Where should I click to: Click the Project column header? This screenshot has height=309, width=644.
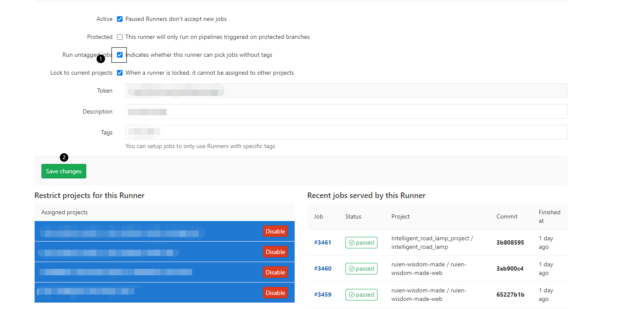[x=401, y=216]
